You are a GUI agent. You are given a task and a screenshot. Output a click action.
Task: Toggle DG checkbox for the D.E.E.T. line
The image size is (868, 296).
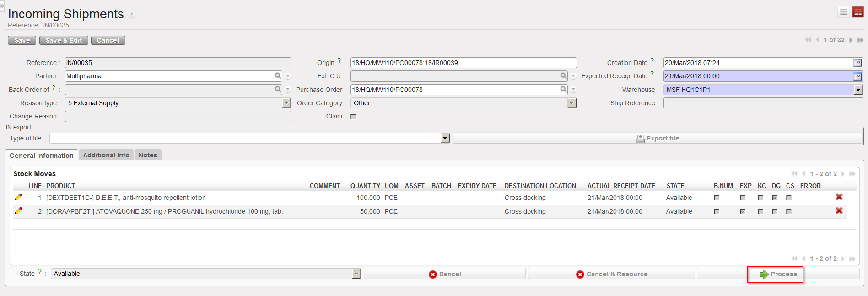(774, 198)
